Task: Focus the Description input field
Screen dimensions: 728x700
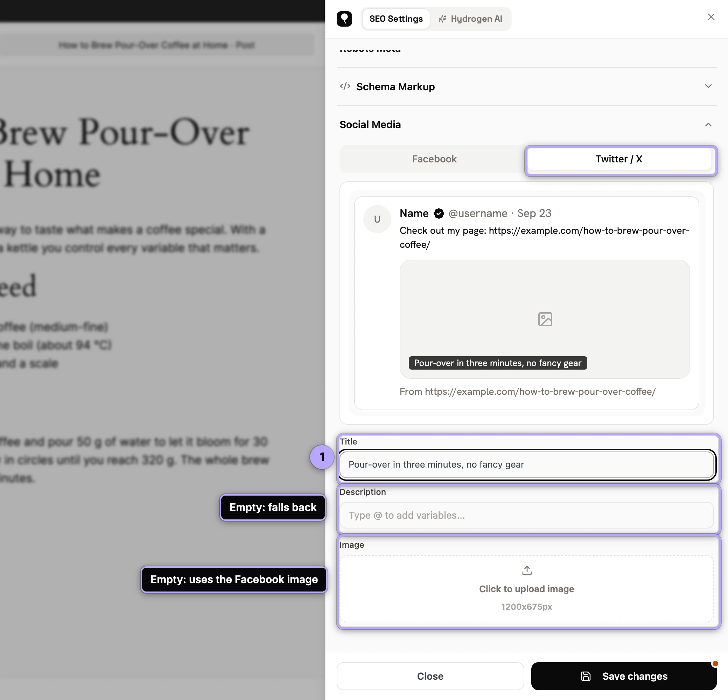Action: 527,515
